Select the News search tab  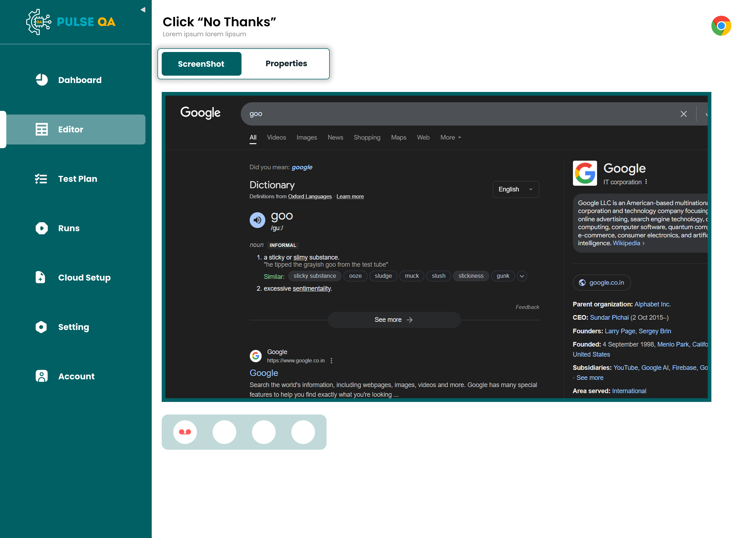pyautogui.click(x=335, y=138)
